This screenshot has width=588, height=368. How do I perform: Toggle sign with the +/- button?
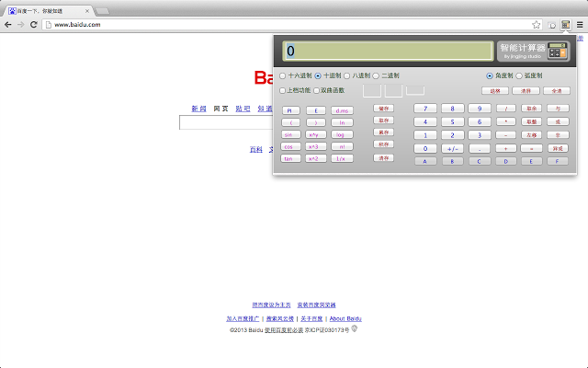(x=452, y=149)
